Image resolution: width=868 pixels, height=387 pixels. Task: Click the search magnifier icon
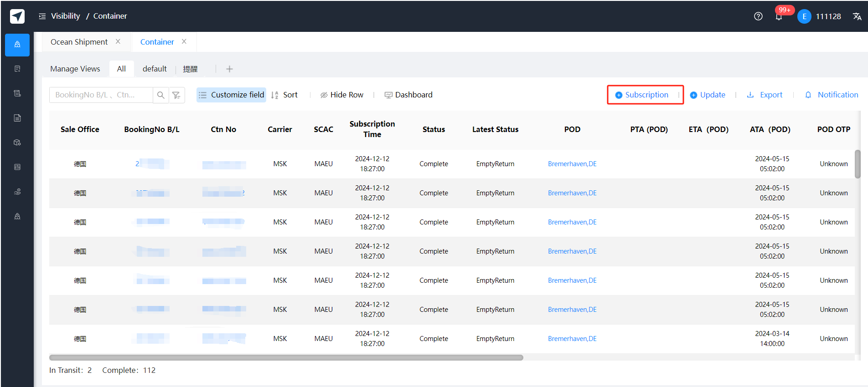click(x=160, y=95)
